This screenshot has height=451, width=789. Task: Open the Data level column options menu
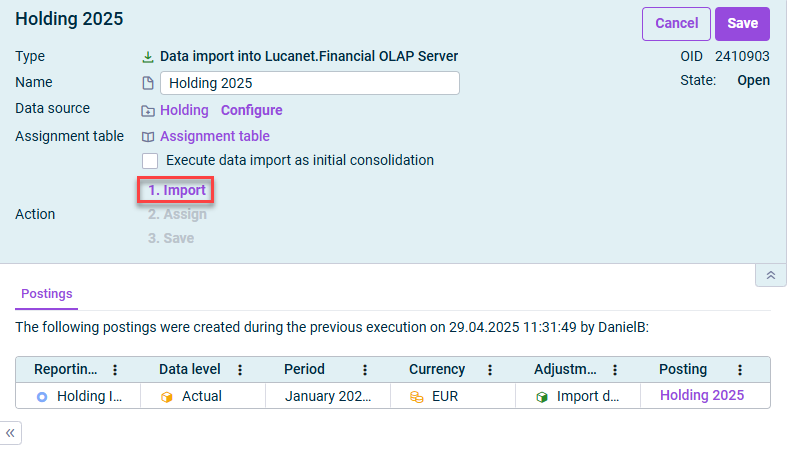pos(240,370)
